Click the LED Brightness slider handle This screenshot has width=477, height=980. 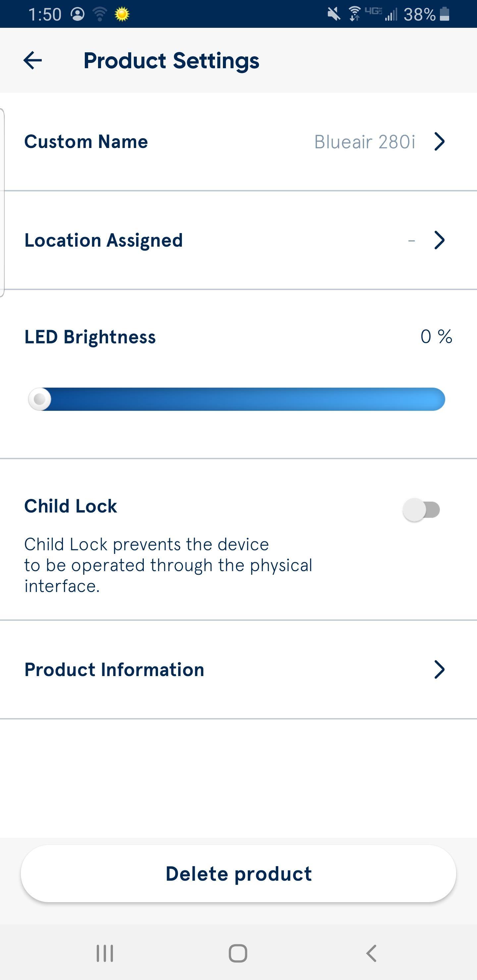[40, 399]
